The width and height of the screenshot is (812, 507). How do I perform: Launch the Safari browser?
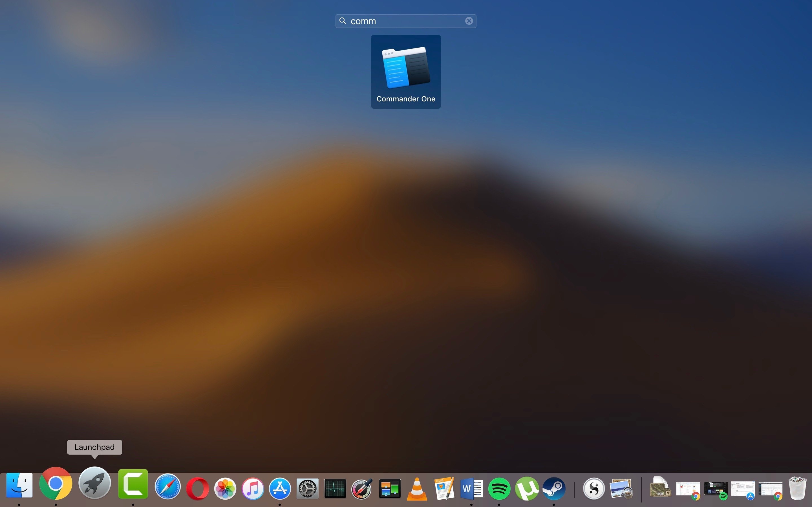[167, 486]
